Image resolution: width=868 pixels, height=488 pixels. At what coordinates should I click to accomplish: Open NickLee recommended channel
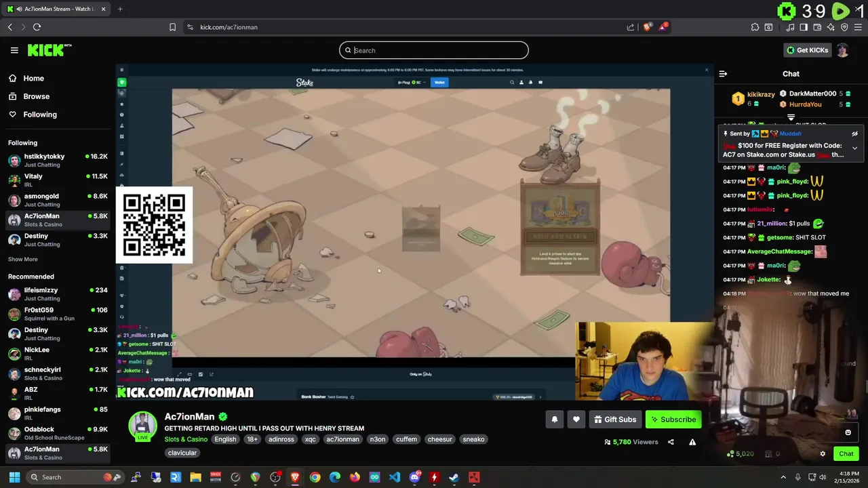pyautogui.click(x=58, y=353)
